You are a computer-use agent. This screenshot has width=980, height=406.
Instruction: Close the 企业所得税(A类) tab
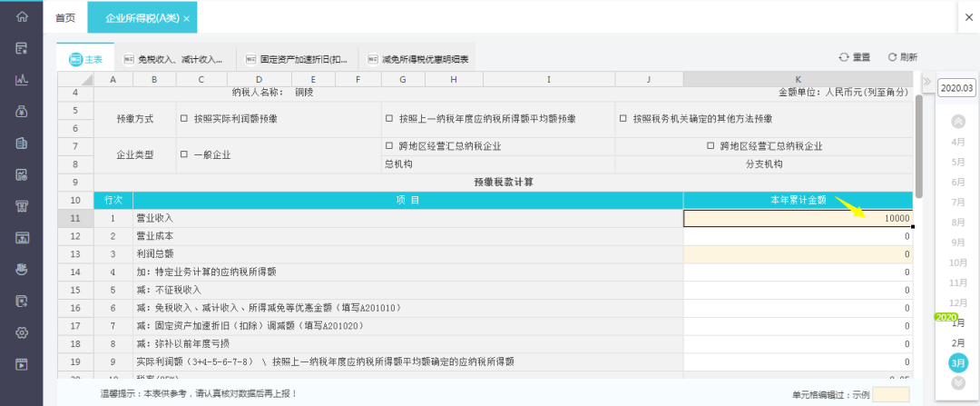click(186, 18)
